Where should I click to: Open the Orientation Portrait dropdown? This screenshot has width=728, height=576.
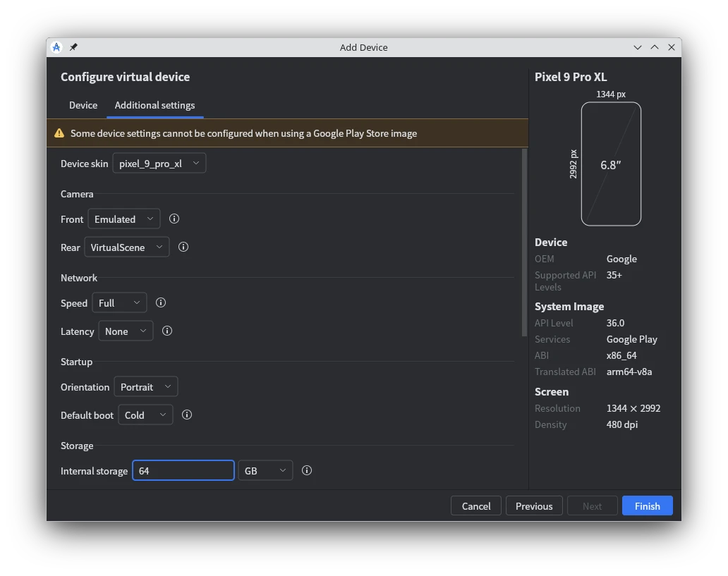tap(145, 387)
